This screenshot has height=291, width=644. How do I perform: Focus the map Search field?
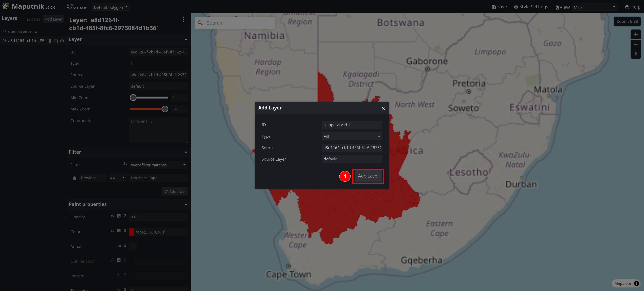[235, 23]
